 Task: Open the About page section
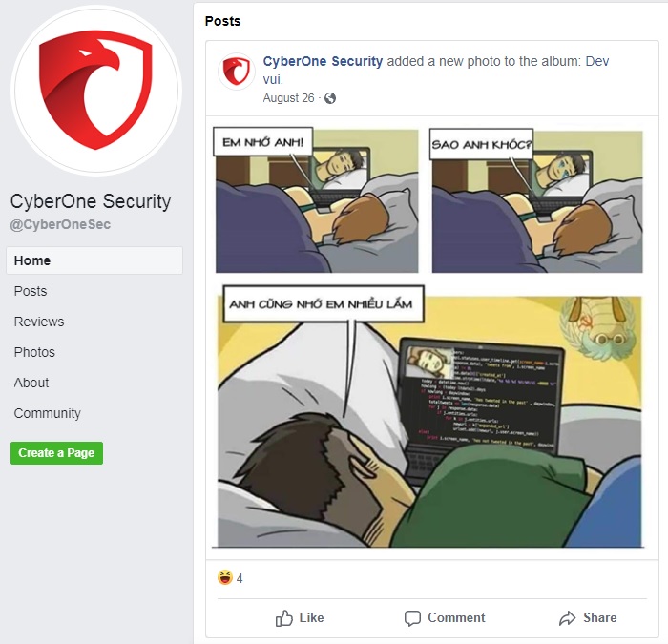click(31, 383)
